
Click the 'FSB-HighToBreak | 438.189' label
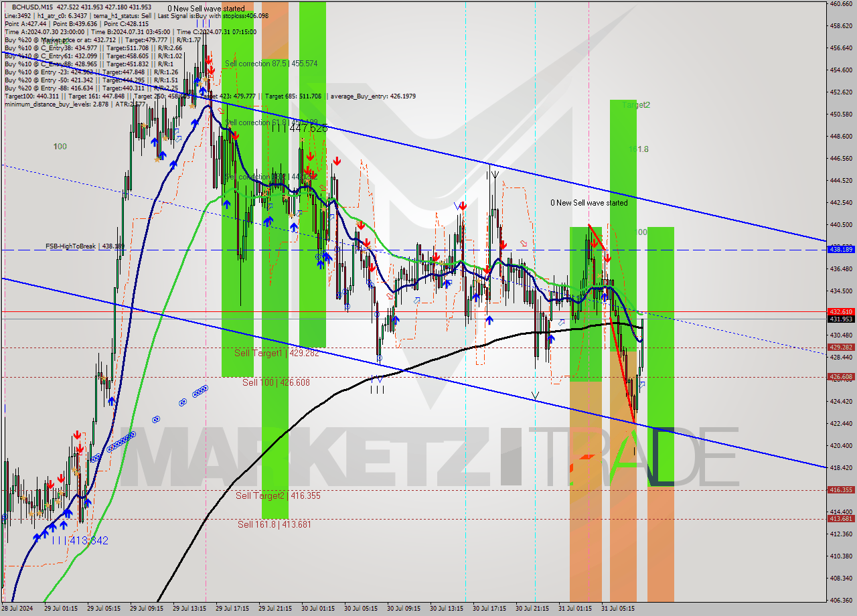point(84,246)
